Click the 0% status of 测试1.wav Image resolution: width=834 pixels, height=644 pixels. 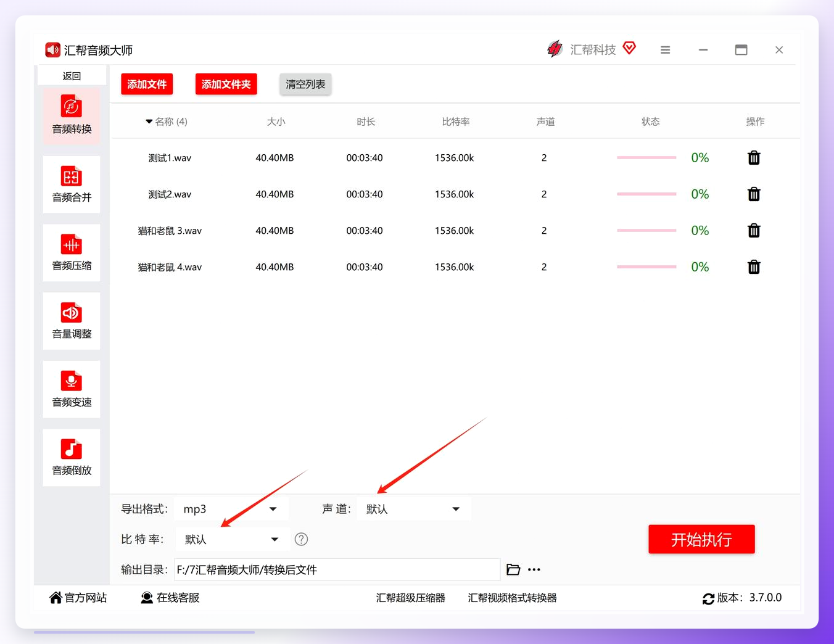coord(700,158)
